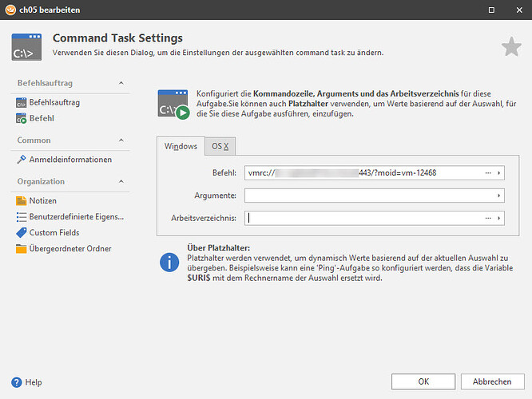The height and width of the screenshot is (399, 532).
Task: Open Argumente placeholder arrow menu
Action: [x=500, y=196]
